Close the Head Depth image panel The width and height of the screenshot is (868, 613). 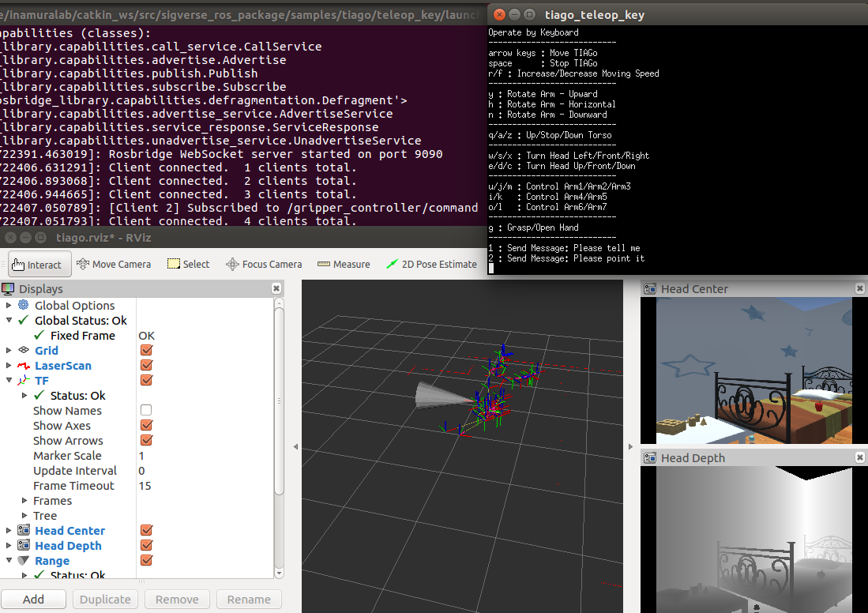(860, 458)
